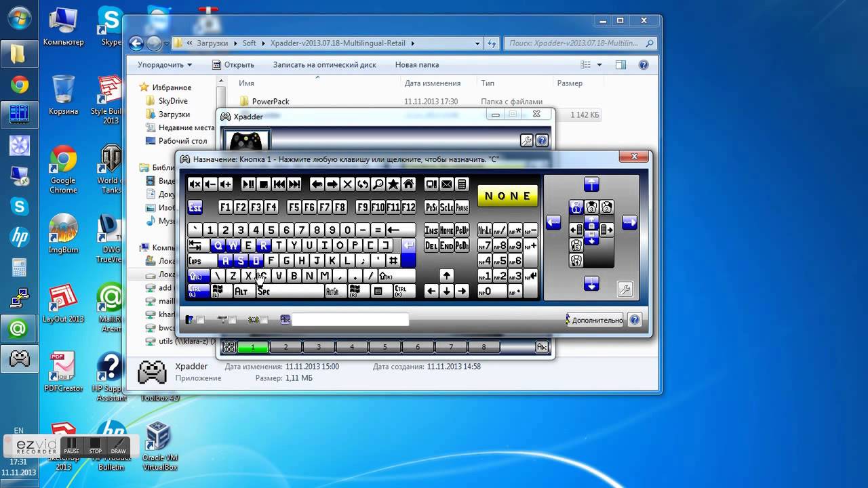Image resolution: width=868 pixels, height=488 pixels.
Task: Assign mouse middle button 3
Action: pos(592,207)
